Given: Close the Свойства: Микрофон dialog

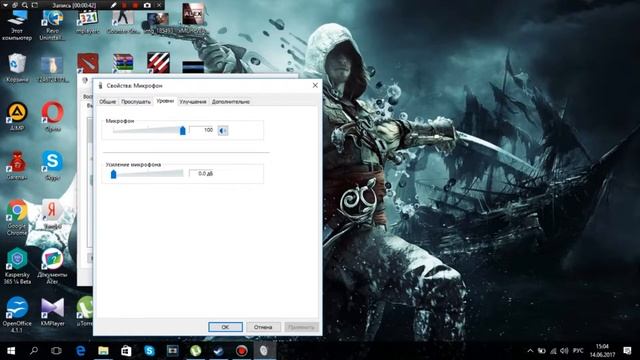Looking at the screenshot, I should click(315, 85).
